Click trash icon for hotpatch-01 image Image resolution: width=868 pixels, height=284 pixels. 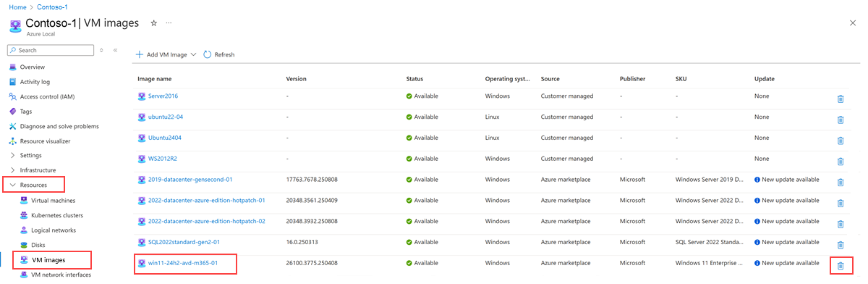841,204
